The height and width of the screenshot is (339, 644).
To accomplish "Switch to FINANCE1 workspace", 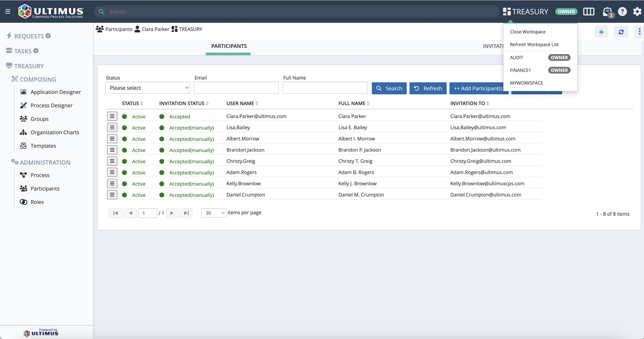I will (540, 70).
